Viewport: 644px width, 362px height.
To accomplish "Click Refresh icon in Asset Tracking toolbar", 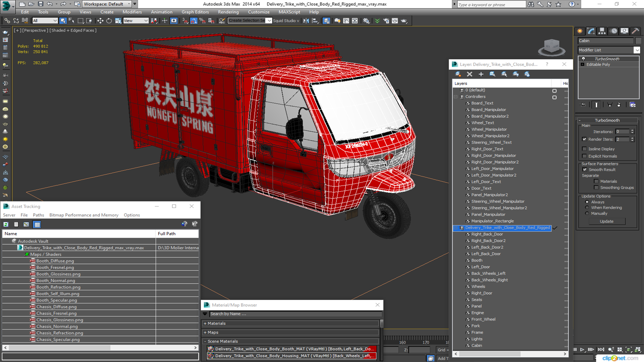I will (x=6, y=225).
